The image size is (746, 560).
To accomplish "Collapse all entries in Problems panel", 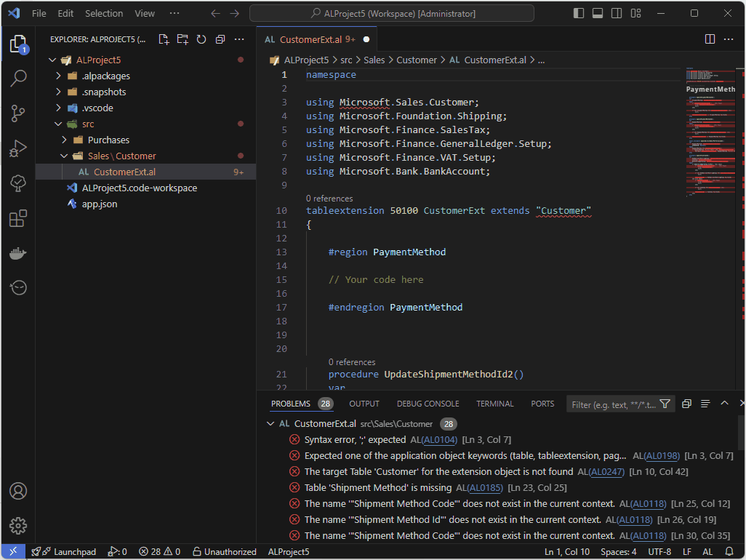I will click(x=686, y=404).
